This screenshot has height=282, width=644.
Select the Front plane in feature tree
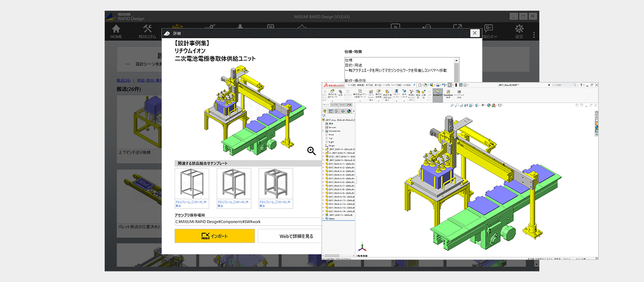pyautogui.click(x=331, y=134)
